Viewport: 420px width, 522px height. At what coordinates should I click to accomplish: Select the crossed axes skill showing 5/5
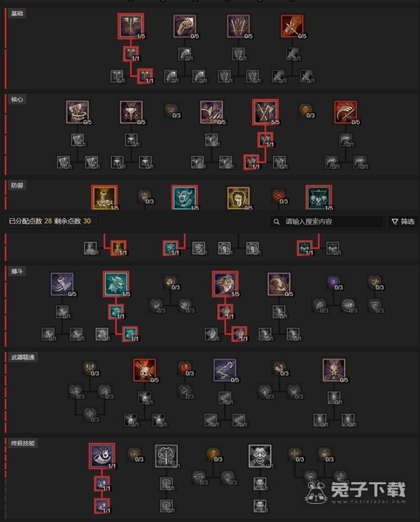tap(265, 112)
